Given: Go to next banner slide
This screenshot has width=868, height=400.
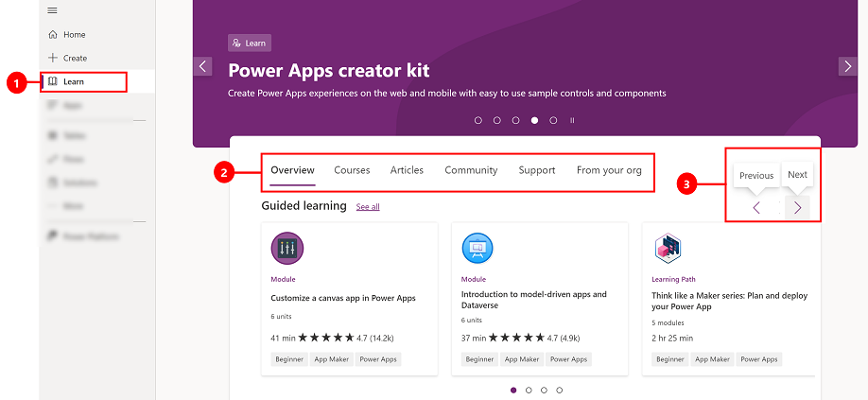Looking at the screenshot, I should [847, 66].
